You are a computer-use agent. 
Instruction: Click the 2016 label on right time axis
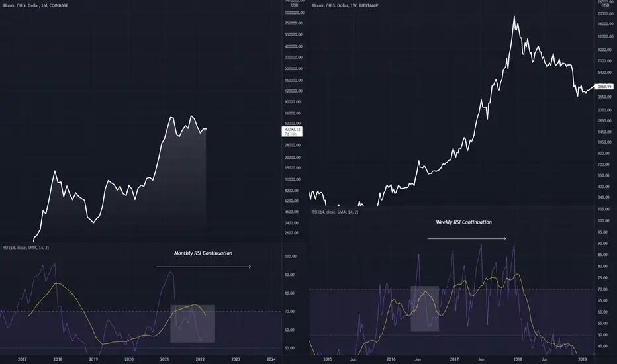click(x=391, y=359)
